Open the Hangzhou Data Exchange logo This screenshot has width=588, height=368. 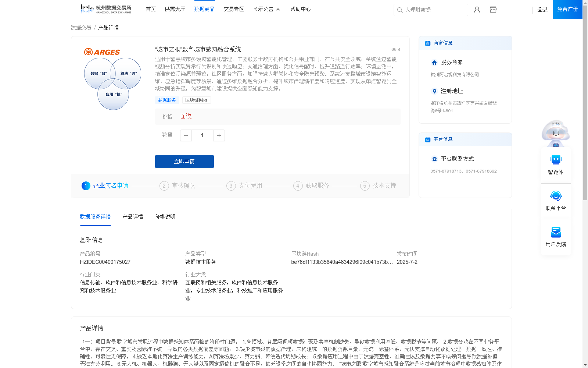[106, 9]
